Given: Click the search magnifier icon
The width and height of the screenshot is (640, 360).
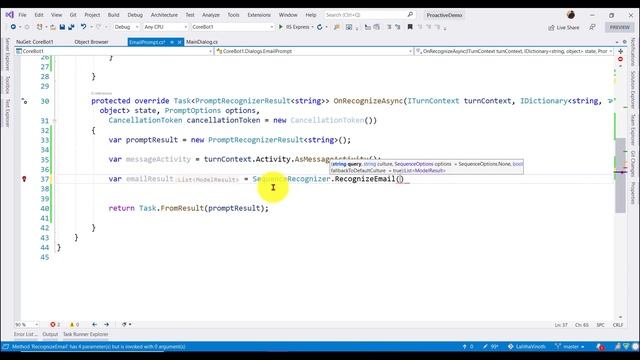Looking at the screenshot, I should click(x=410, y=15).
